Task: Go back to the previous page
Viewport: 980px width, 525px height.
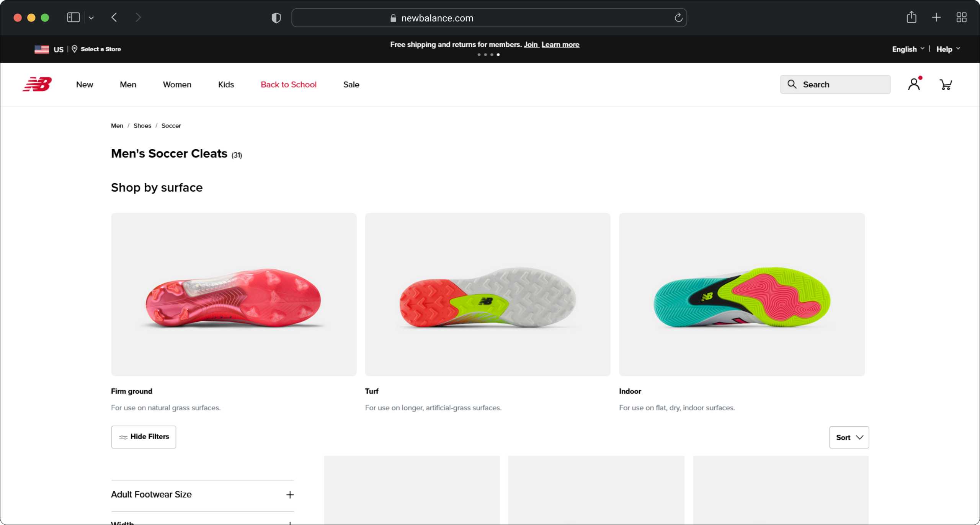Action: (114, 18)
